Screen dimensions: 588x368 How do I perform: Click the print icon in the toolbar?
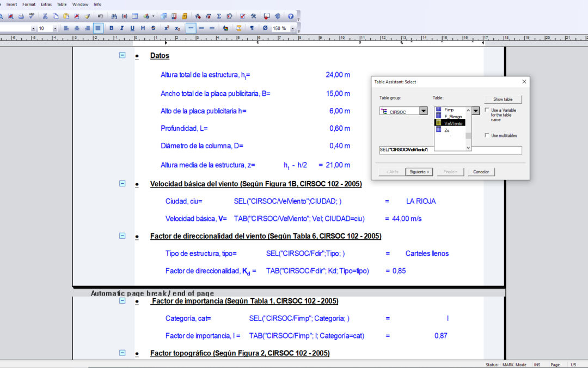coord(21,16)
